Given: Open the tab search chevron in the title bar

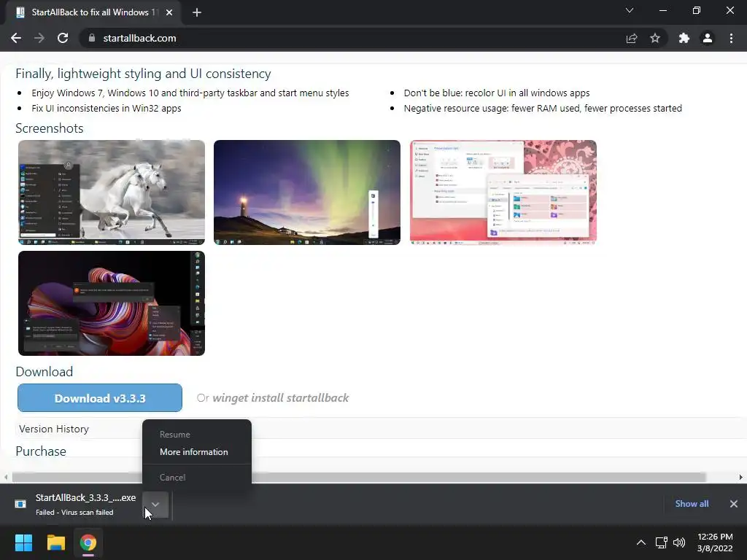Looking at the screenshot, I should 630,10.
